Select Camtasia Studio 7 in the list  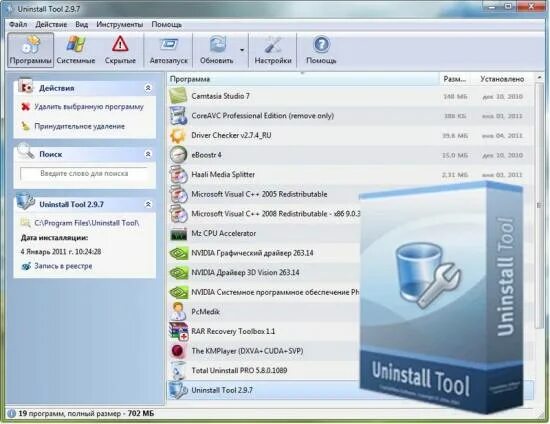[351, 96]
